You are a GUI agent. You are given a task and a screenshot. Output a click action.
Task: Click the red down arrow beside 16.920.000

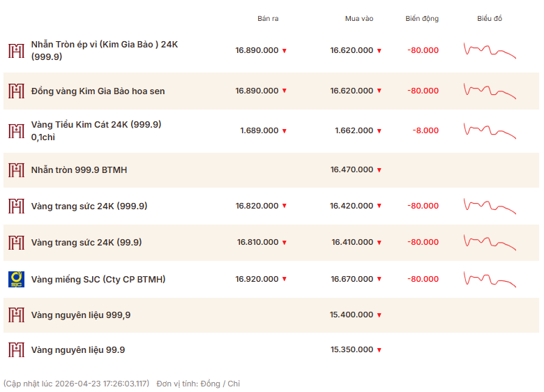pos(285,280)
